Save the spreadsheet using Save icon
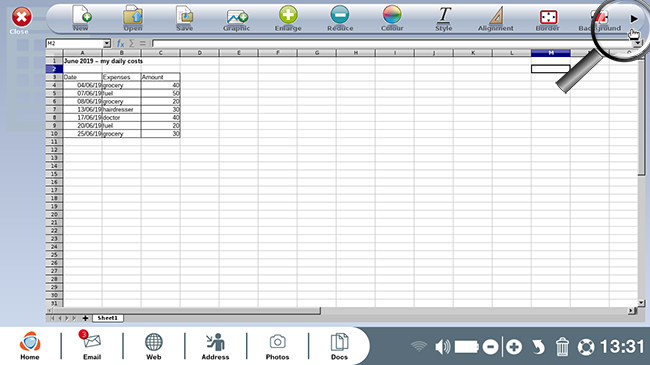Screen dimensions: 650x365 184,16
